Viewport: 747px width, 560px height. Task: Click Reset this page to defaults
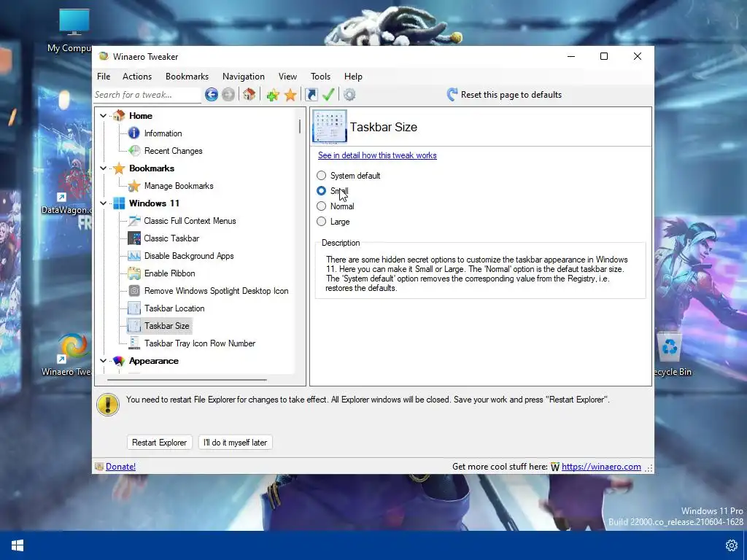coord(505,95)
